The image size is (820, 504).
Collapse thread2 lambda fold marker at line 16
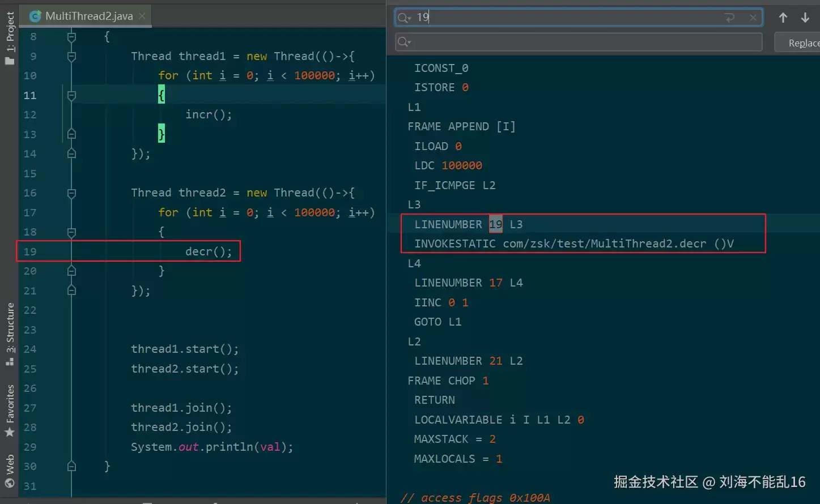pyautogui.click(x=71, y=193)
